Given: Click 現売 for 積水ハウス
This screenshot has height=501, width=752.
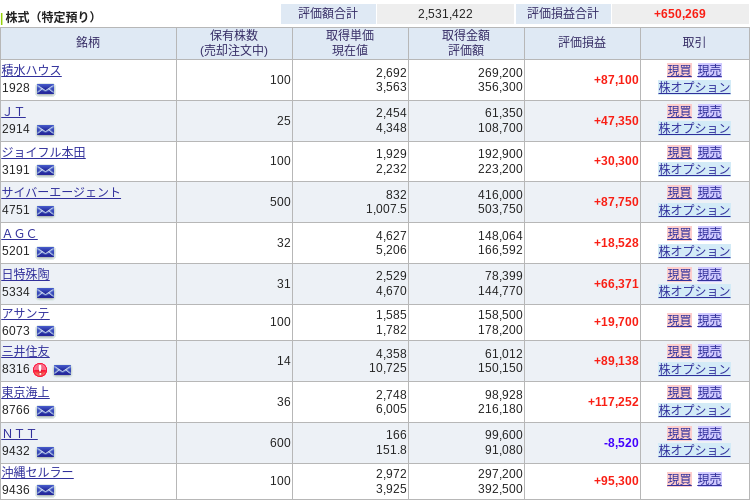Looking at the screenshot, I should pyautogui.click(x=709, y=70).
